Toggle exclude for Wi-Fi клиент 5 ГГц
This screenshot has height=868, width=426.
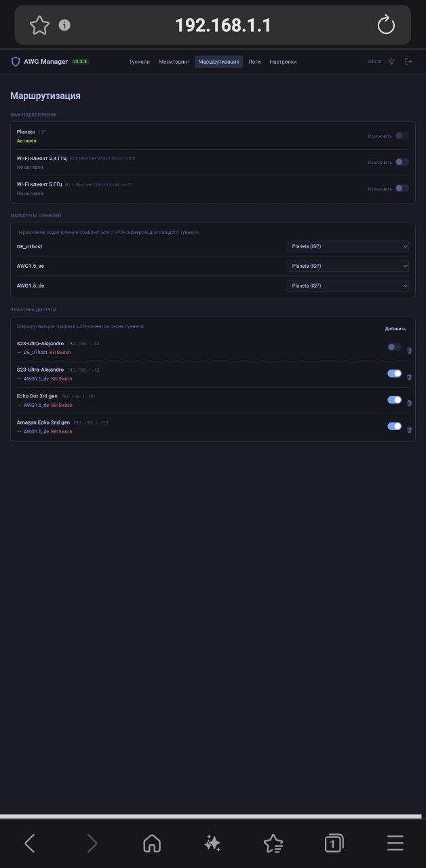tap(402, 189)
